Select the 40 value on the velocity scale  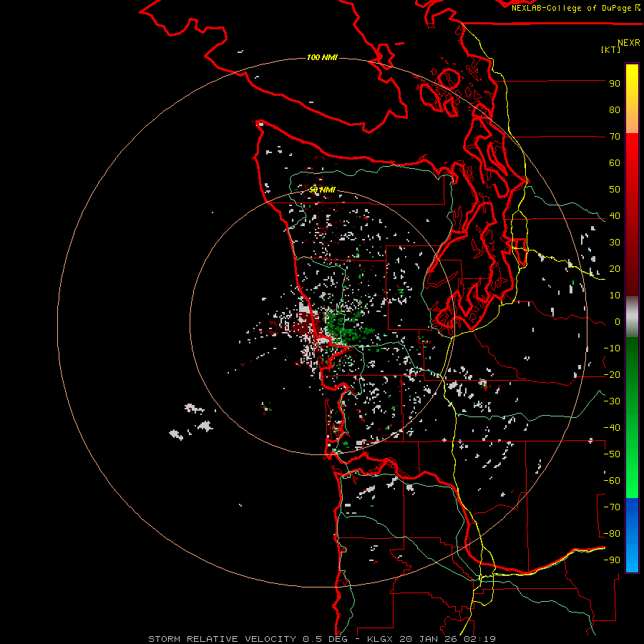(615, 216)
